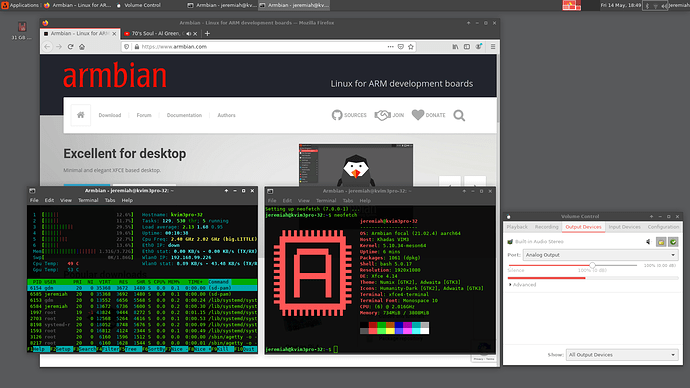The width and height of the screenshot is (690, 388).
Task: Click the DONATE heart icon
Action: (x=418, y=115)
